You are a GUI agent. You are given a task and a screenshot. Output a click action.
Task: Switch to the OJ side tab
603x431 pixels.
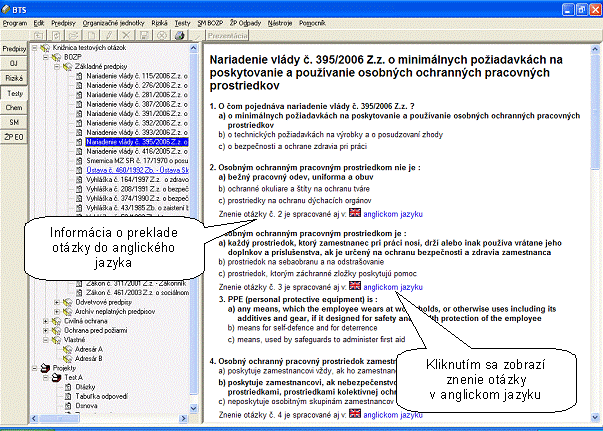14,63
